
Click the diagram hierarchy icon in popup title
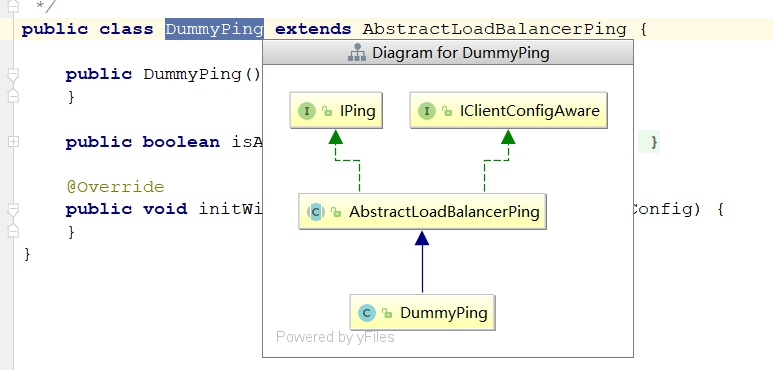[357, 53]
